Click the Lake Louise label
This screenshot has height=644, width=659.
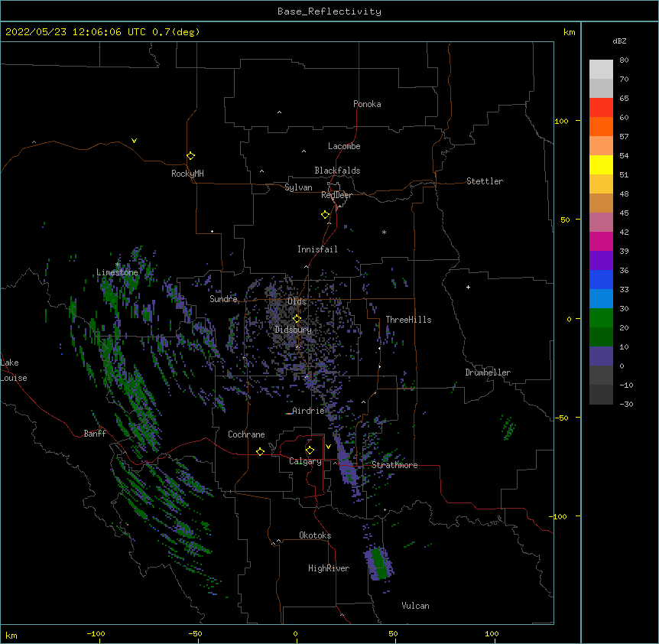point(14,370)
